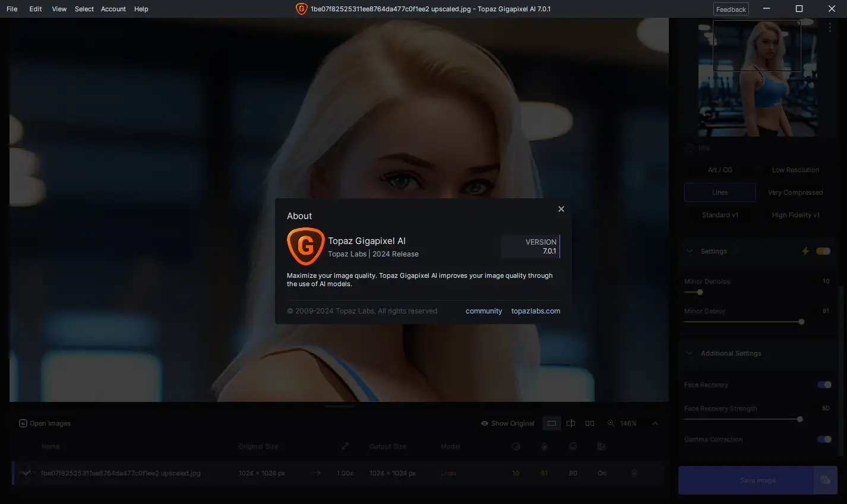847x504 pixels.
Task: Open the View menu
Action: pyautogui.click(x=59, y=9)
